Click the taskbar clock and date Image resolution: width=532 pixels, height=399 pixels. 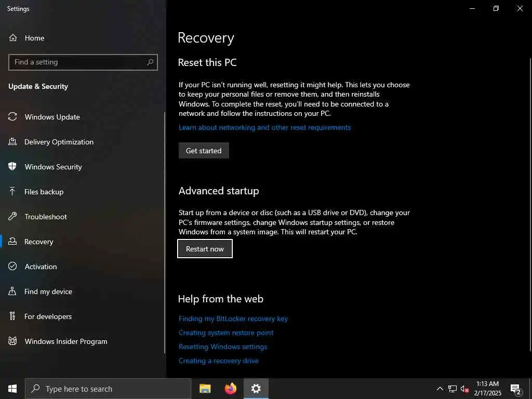[487, 389]
